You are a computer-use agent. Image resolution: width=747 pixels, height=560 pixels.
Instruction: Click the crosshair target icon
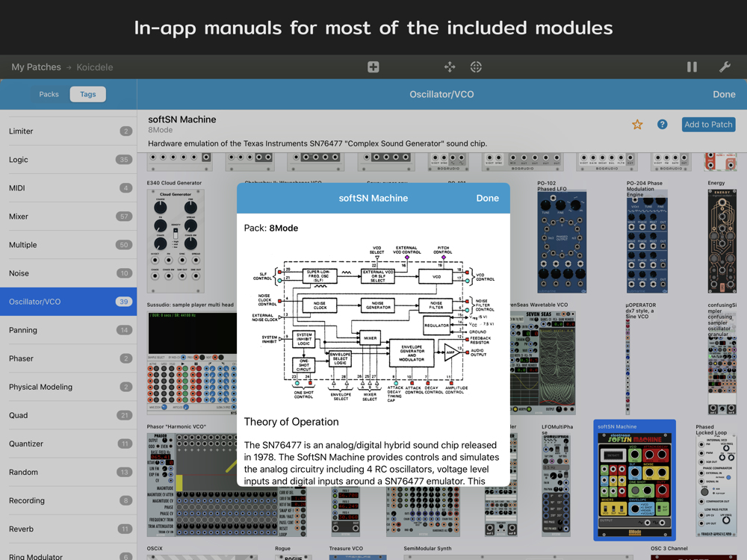pos(476,67)
